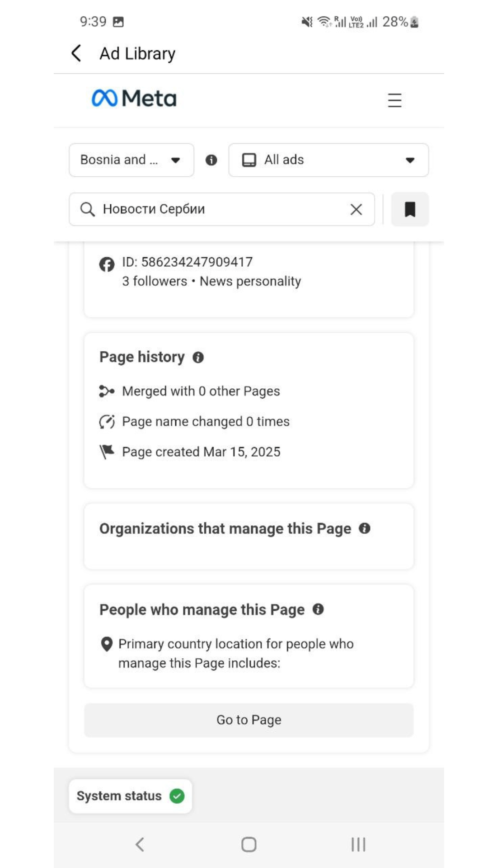Click the Meta logo
This screenshot has width=488, height=868.
(134, 98)
